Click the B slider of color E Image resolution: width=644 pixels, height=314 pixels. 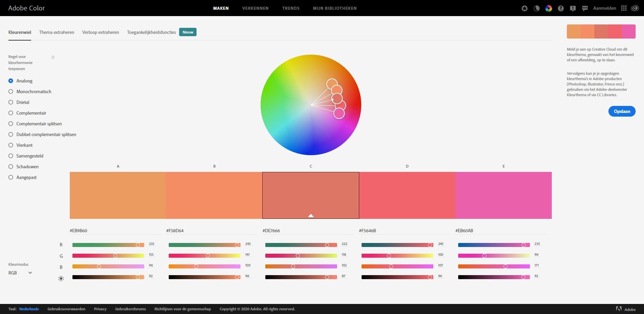coord(494,266)
